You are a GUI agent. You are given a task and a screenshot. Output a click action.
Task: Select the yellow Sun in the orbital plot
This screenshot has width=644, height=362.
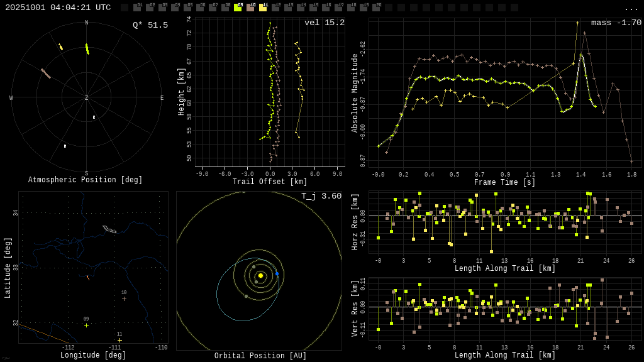pyautogui.click(x=260, y=275)
